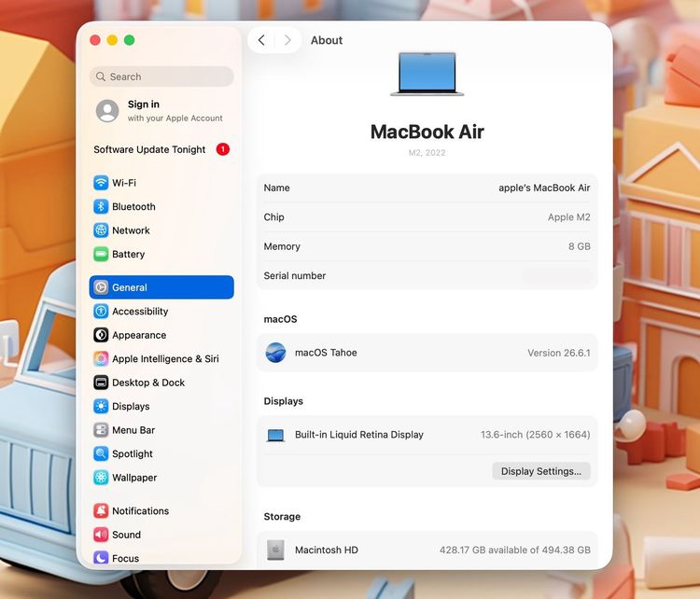The height and width of the screenshot is (599, 700).
Task: Click "Built-in Liquid Retina Display" label
Action: pyautogui.click(x=359, y=435)
